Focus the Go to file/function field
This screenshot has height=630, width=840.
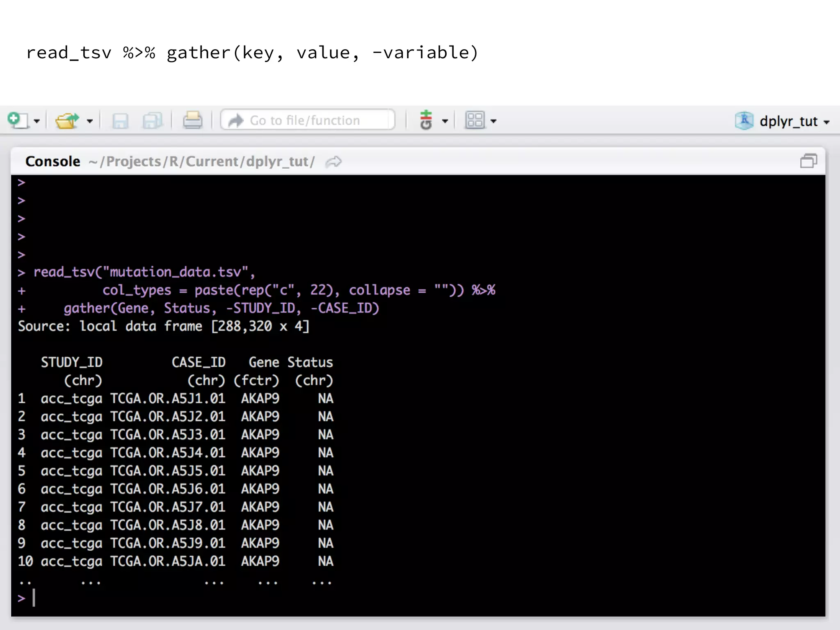308,120
